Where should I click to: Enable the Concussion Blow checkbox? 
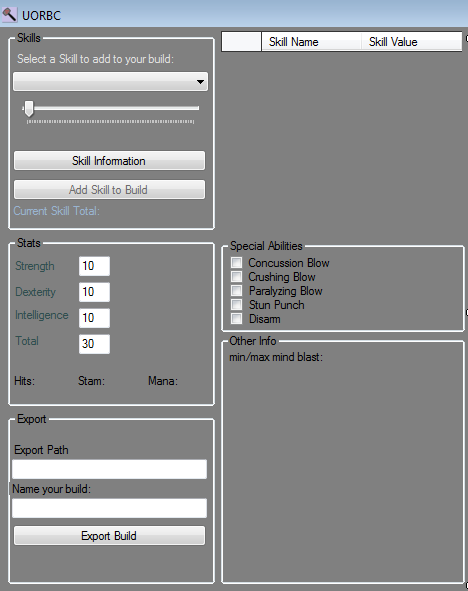click(x=237, y=262)
